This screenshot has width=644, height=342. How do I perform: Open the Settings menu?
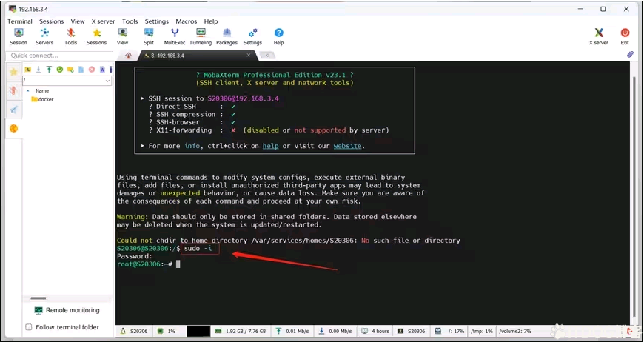click(x=156, y=21)
